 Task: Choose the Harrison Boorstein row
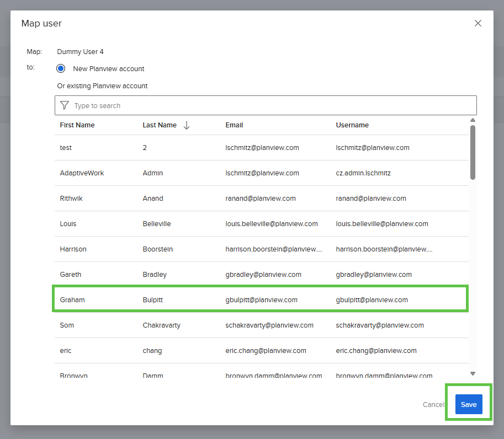(259, 249)
